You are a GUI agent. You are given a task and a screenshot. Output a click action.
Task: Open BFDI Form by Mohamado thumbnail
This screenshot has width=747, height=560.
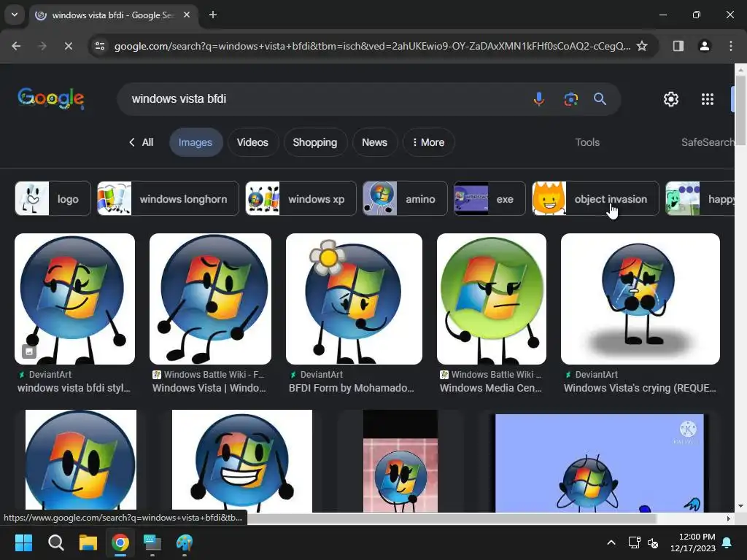[354, 299]
